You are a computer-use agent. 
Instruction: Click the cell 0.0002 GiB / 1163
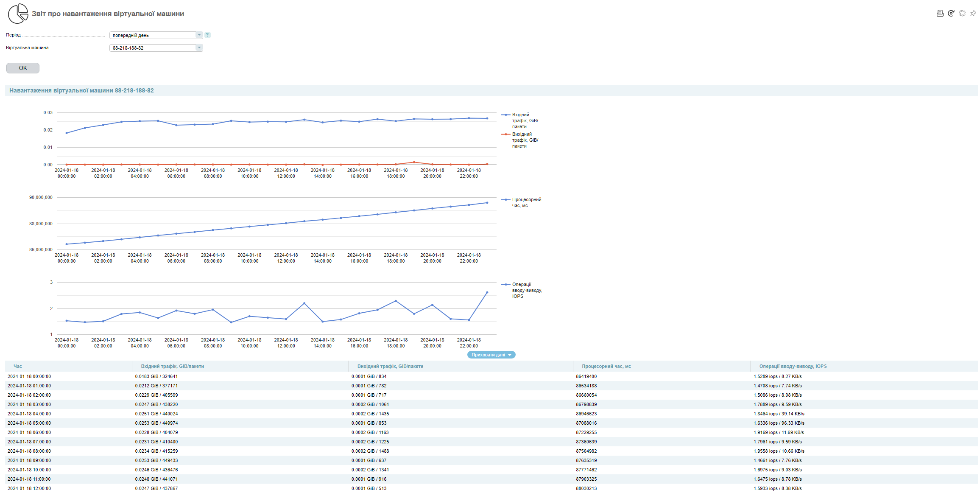click(x=370, y=432)
